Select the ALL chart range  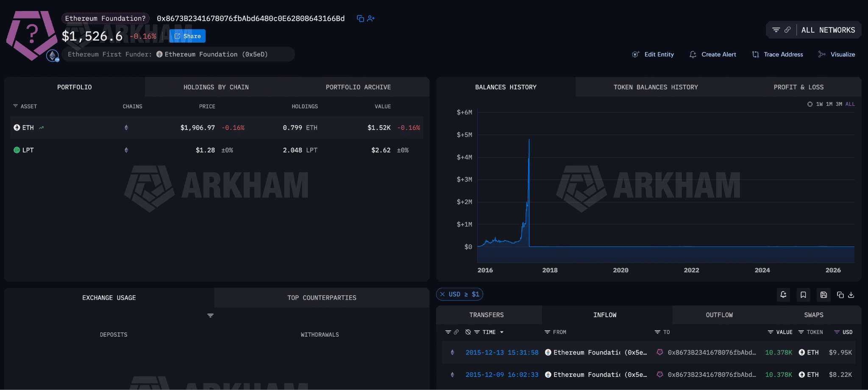pos(850,104)
